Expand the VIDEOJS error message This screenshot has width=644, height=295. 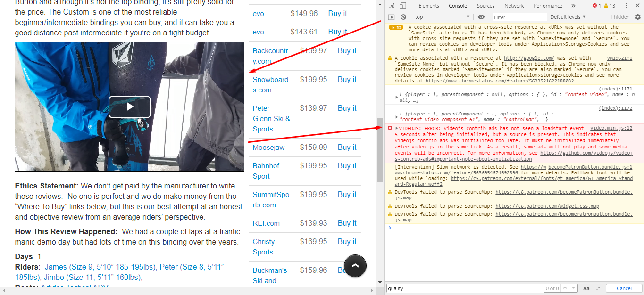coord(397,128)
